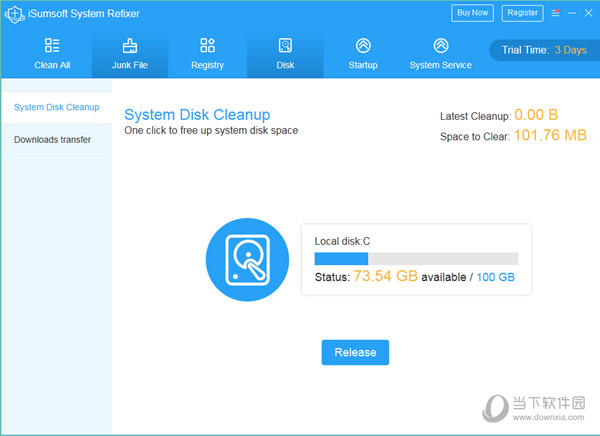Click the iSumsoft System Refixer title
The image size is (600, 436).
[84, 14]
